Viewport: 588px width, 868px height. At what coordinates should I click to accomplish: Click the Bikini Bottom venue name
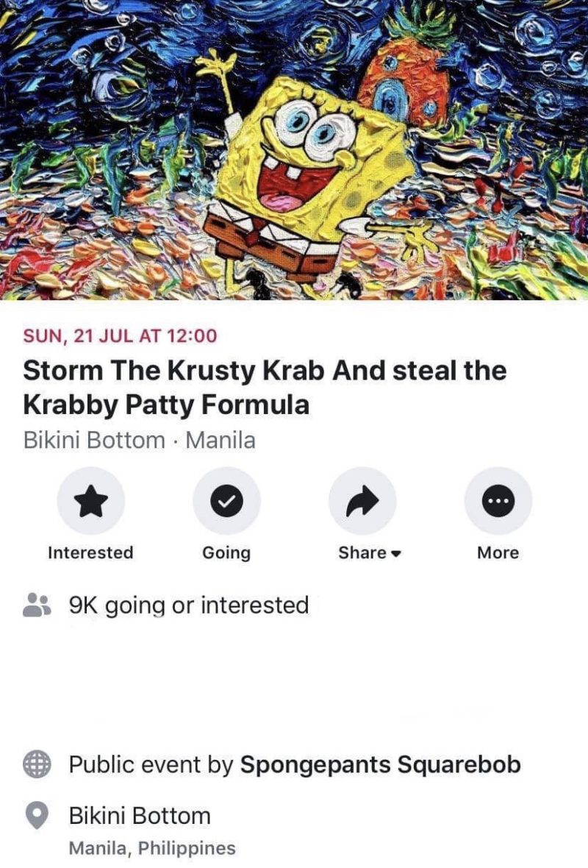pos(140,816)
